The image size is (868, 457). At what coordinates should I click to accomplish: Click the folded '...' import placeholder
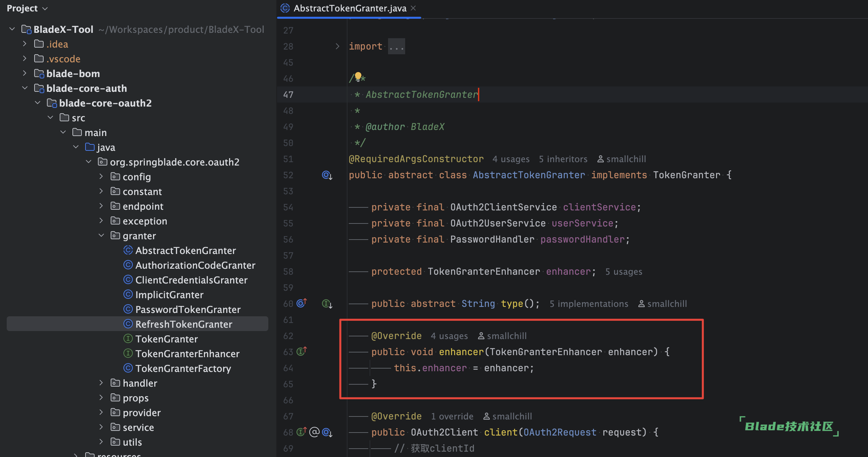(396, 47)
